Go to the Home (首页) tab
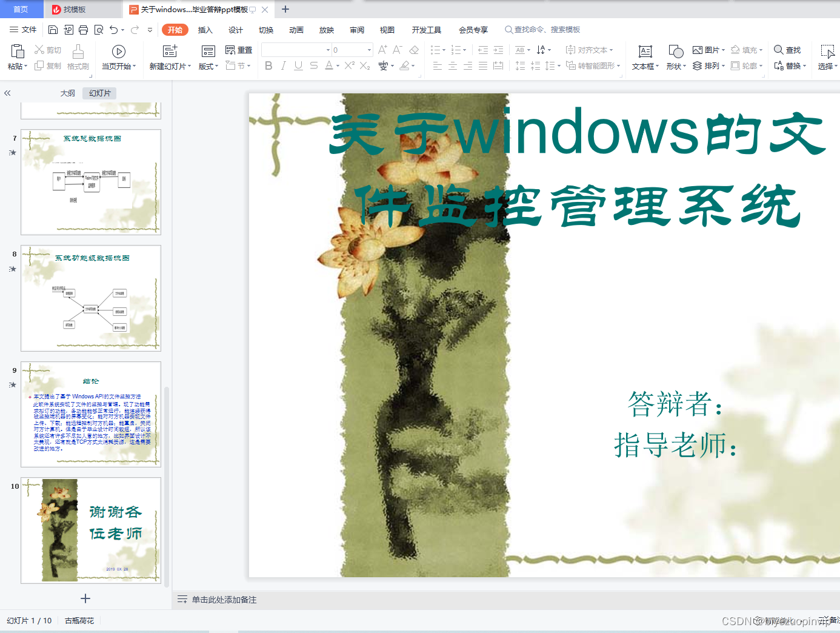 (x=21, y=9)
